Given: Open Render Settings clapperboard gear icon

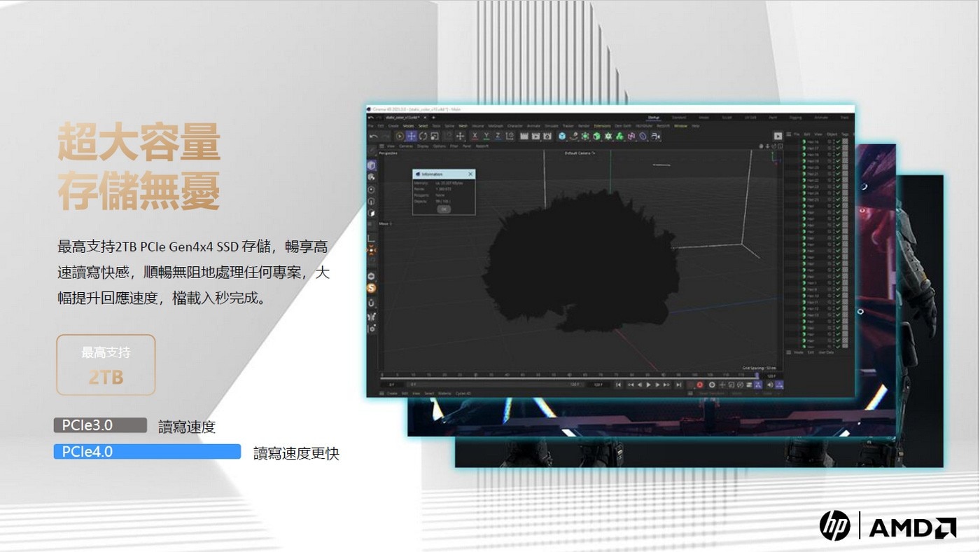Looking at the screenshot, I should pos(547,137).
